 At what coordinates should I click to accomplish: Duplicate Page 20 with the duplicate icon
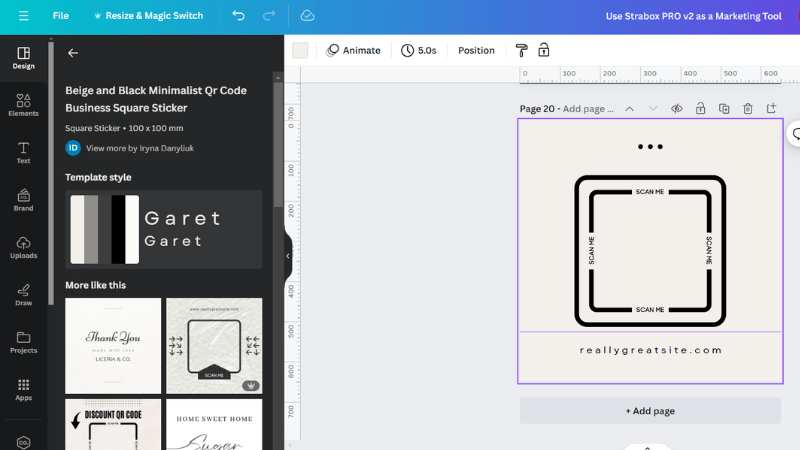[x=724, y=108]
